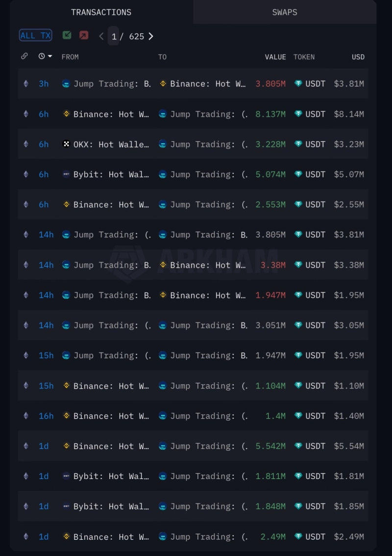Click the chain link column icon
Viewport: 392px width, 556px height.
coord(24,56)
